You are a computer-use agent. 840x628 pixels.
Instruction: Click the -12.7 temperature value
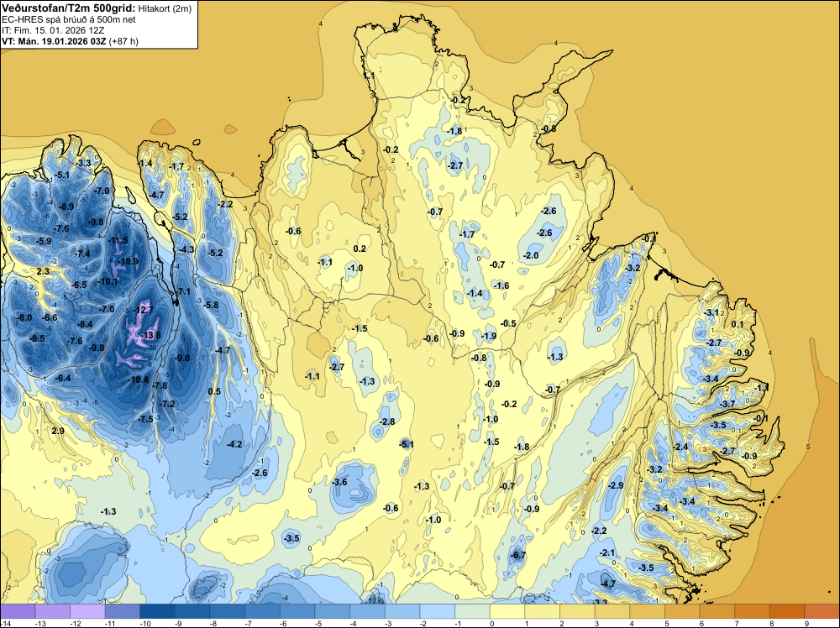pos(143,310)
